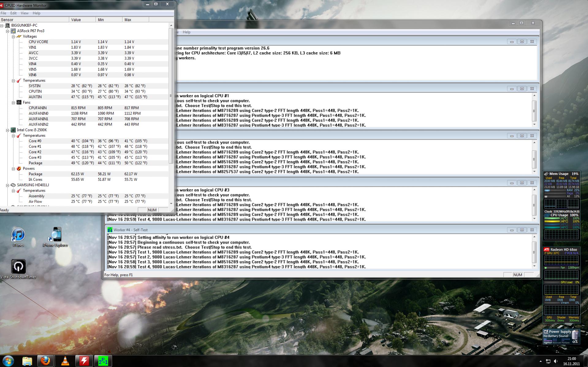
Task: Collapse the ASRock P67 Pro3 node
Action: coord(8,31)
